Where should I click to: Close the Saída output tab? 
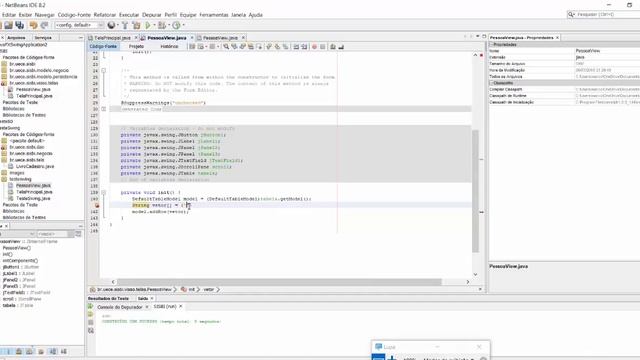click(x=152, y=298)
